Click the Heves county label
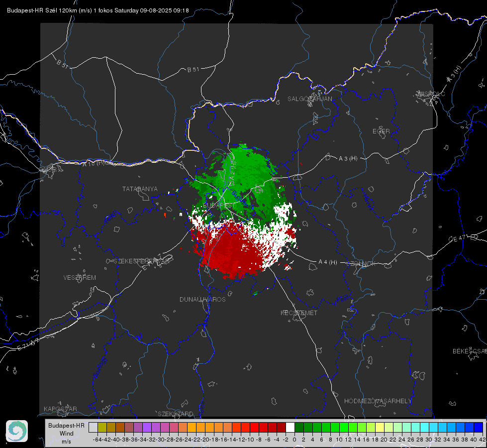487x448 pixels. (x=368, y=202)
